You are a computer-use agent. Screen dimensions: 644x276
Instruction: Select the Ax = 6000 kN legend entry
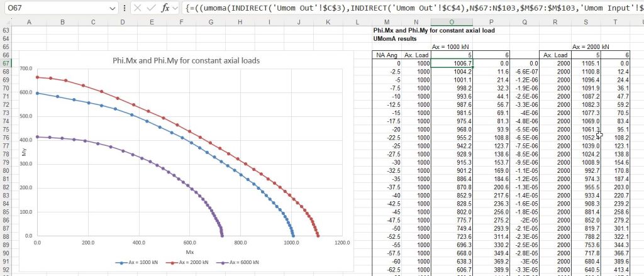coord(228,262)
